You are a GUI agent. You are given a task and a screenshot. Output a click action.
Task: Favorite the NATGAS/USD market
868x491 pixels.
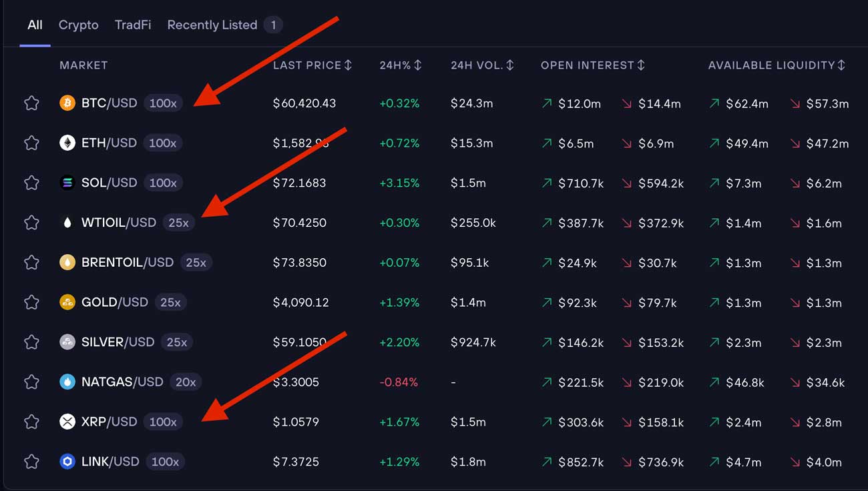tap(31, 382)
